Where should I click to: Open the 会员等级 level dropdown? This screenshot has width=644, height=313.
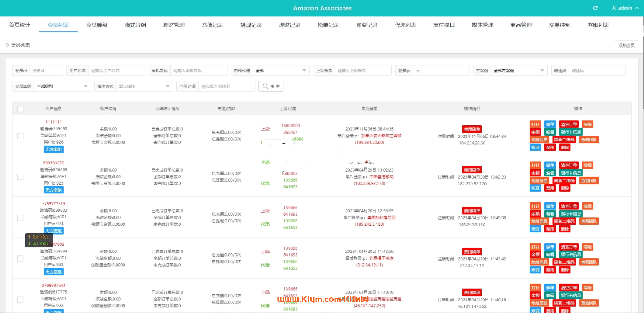(62, 86)
